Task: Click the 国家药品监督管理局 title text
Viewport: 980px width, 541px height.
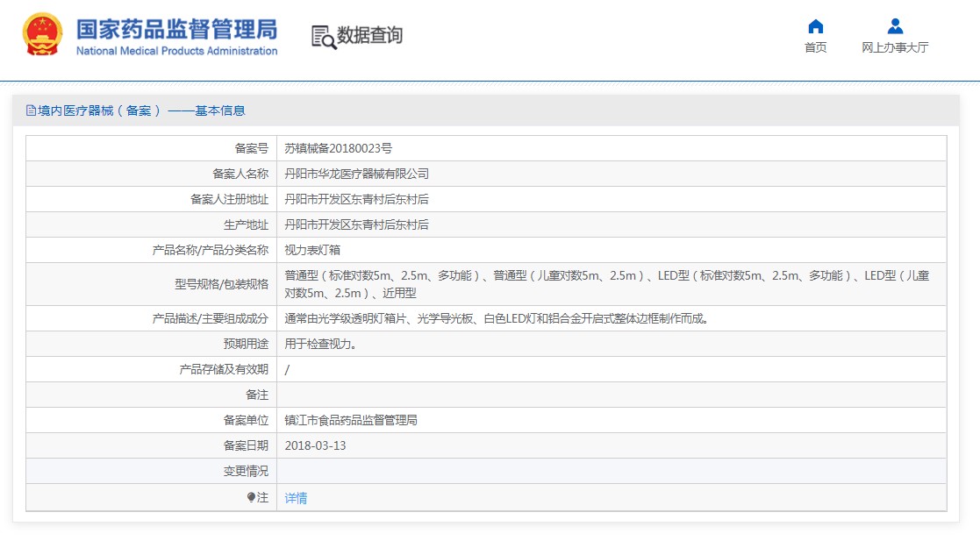Action: 176,29
